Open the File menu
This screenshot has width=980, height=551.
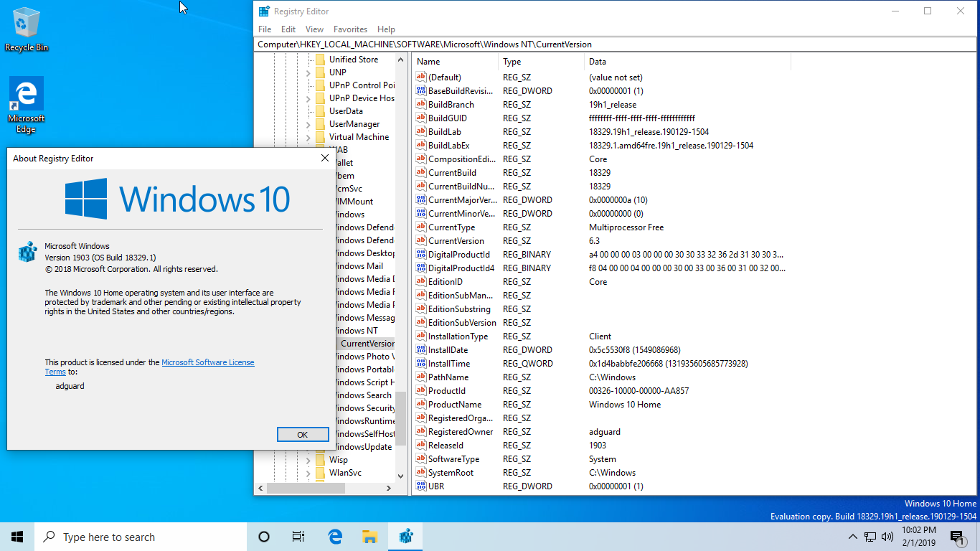pyautogui.click(x=265, y=29)
